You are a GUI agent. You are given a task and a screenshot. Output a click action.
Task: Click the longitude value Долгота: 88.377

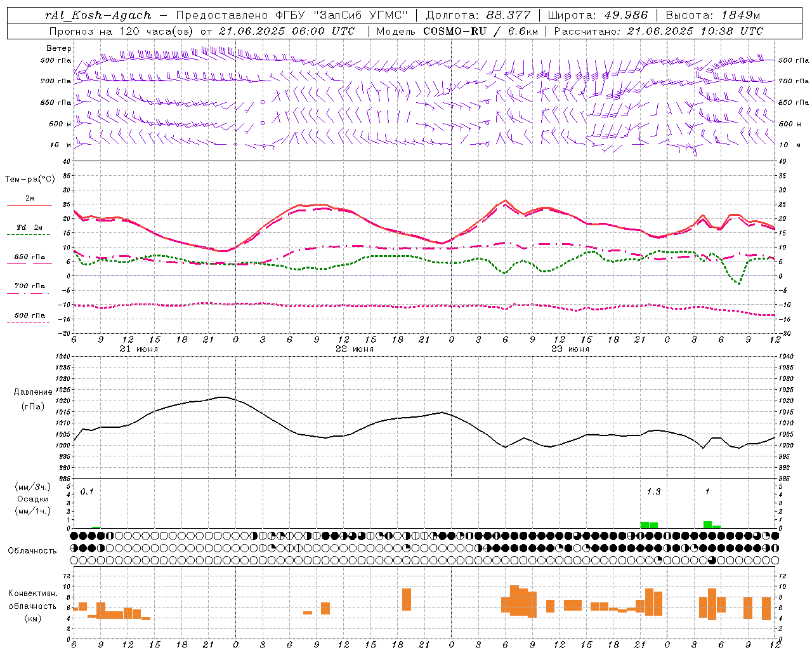pyautogui.click(x=478, y=15)
